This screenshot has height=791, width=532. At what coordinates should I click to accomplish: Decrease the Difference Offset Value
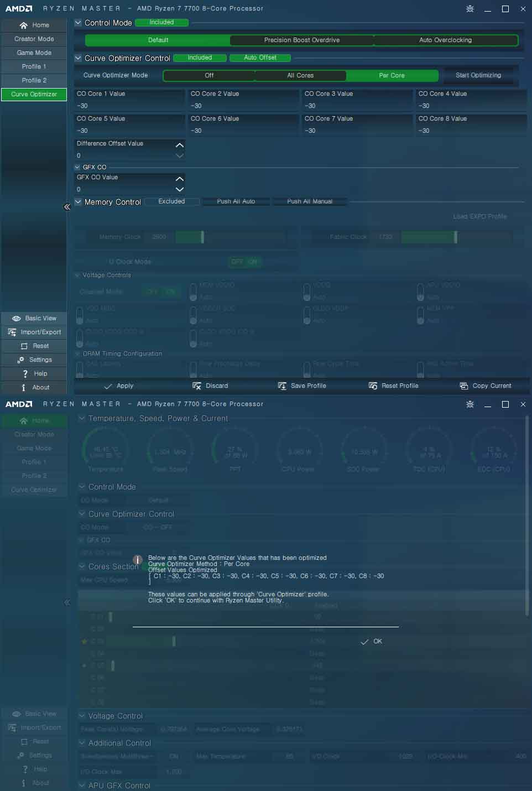tap(179, 156)
